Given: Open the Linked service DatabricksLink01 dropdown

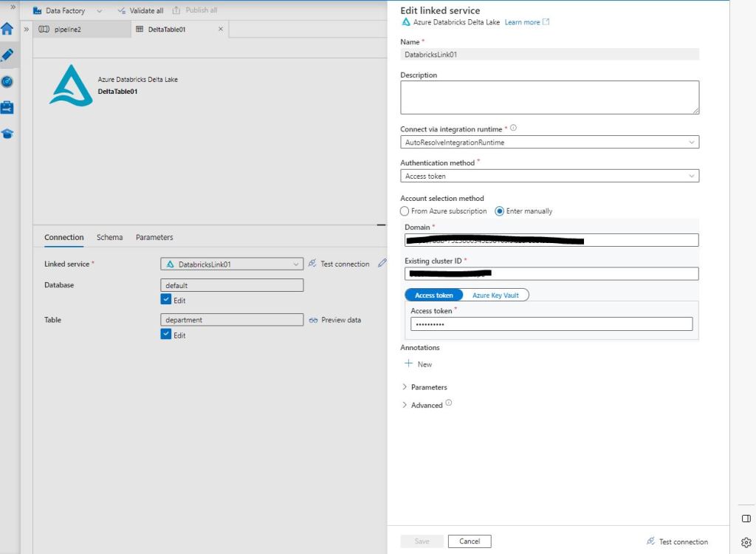Looking at the screenshot, I should tap(231, 264).
